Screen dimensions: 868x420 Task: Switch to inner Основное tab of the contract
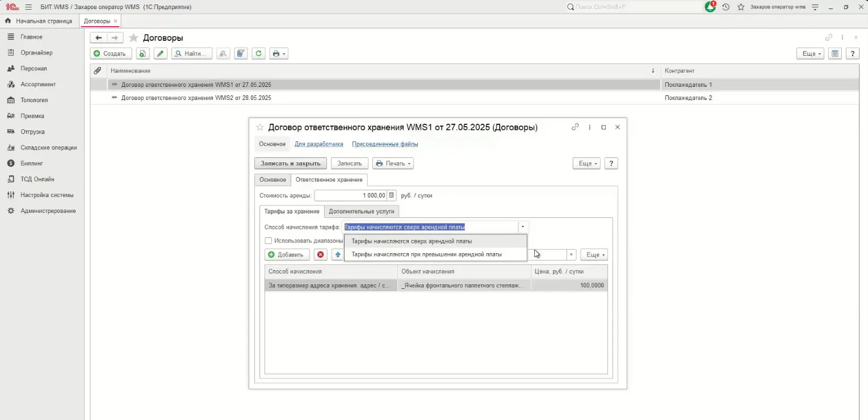(x=272, y=180)
